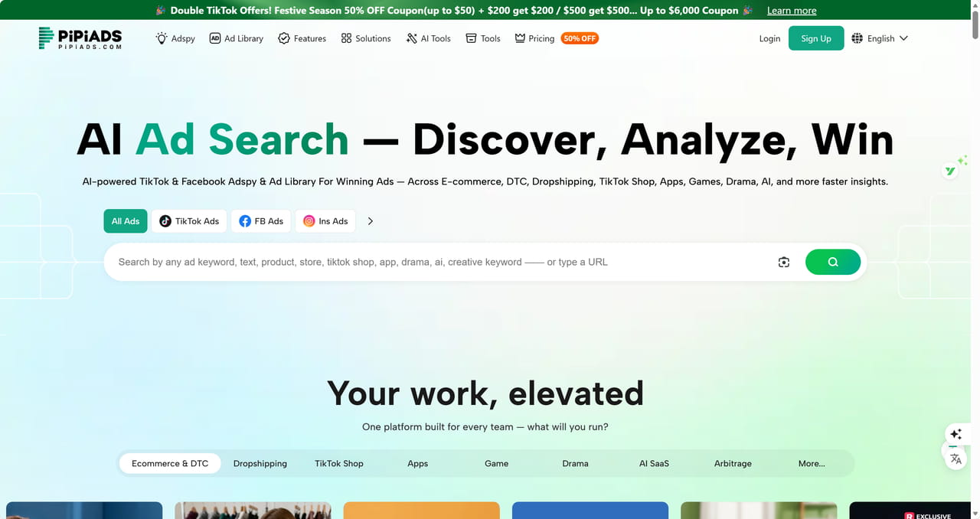Click the ad keyword search field
Viewport: 980px width, 519px height.
pyautogui.click(x=436, y=263)
